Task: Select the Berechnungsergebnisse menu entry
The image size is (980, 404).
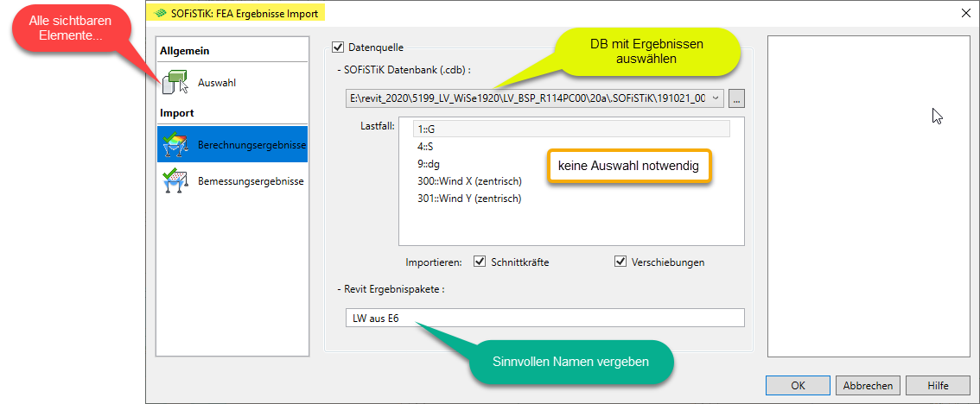Action: (x=251, y=145)
